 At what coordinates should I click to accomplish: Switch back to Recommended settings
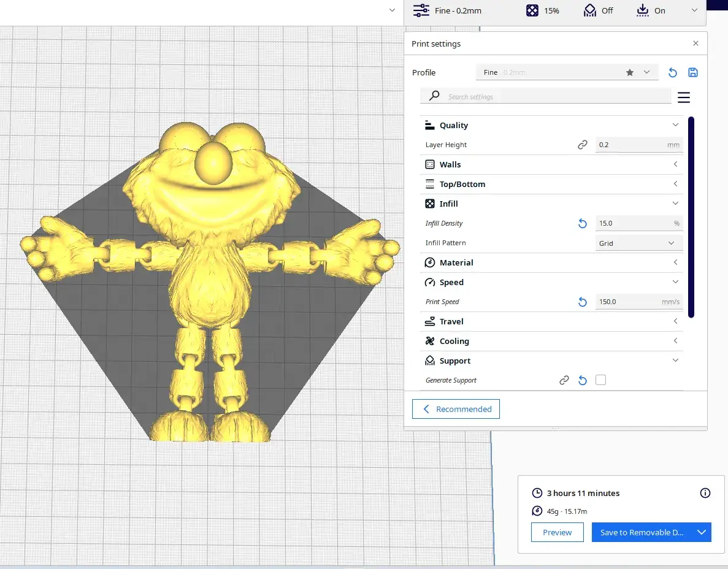456,409
